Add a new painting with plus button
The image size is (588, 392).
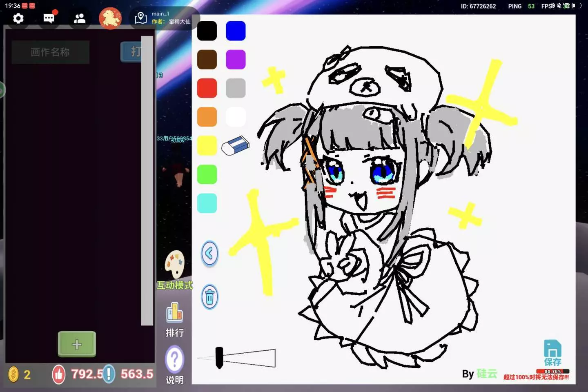pyautogui.click(x=77, y=344)
